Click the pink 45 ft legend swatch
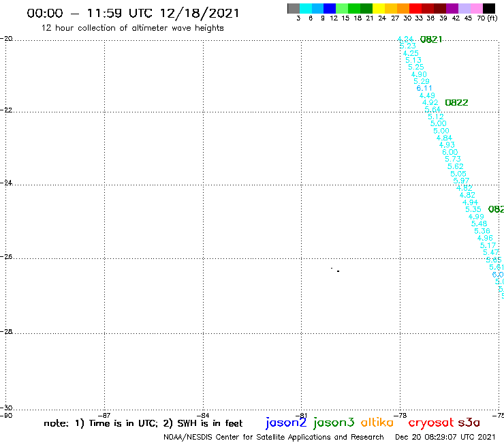This screenshot has width=504, height=443. point(476,8)
